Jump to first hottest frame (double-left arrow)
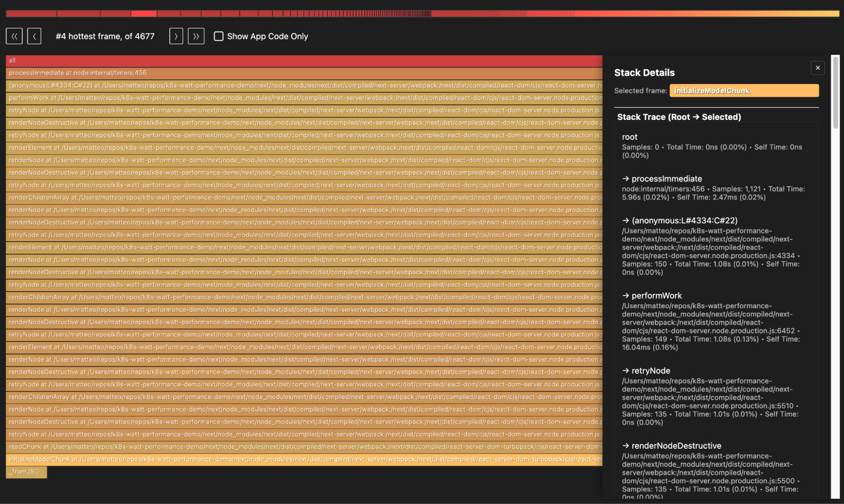The width and height of the screenshot is (844, 504). pos(14,36)
